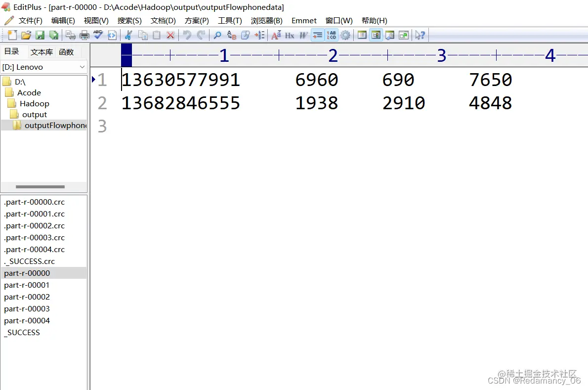588x390 pixels.
Task: Select the output folder
Action: [34, 114]
